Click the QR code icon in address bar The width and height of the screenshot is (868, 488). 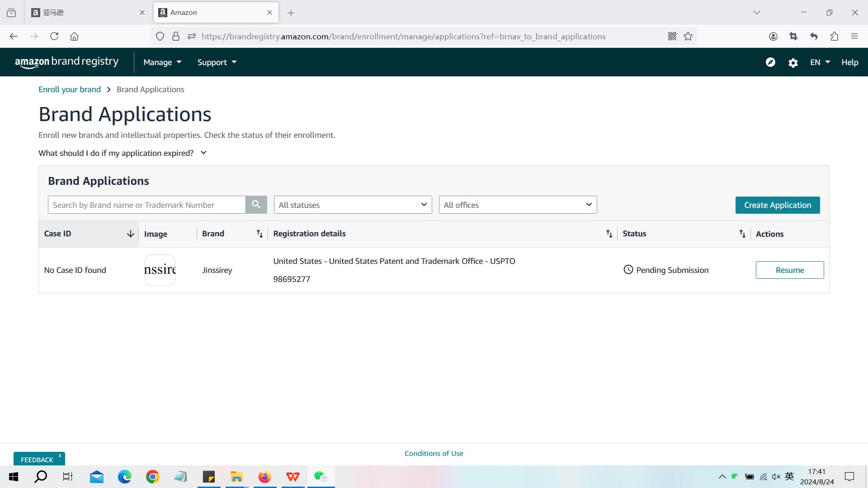tap(672, 37)
